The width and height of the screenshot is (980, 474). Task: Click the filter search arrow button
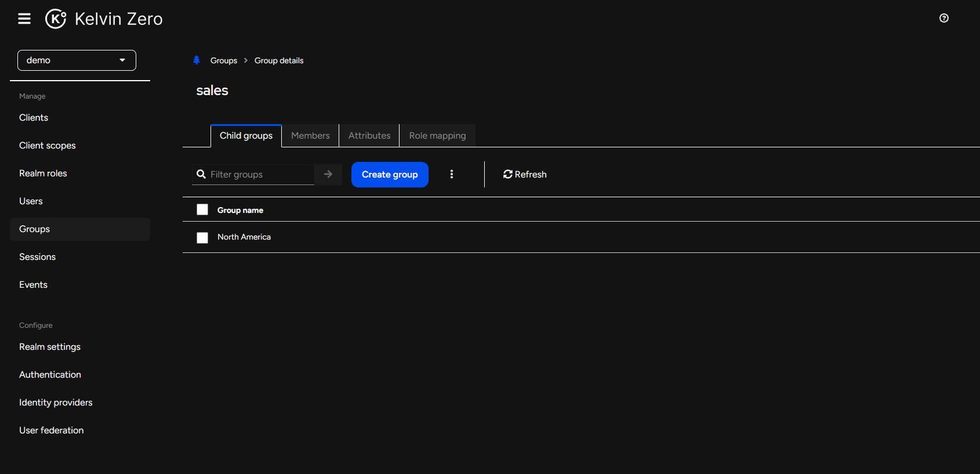(x=328, y=175)
